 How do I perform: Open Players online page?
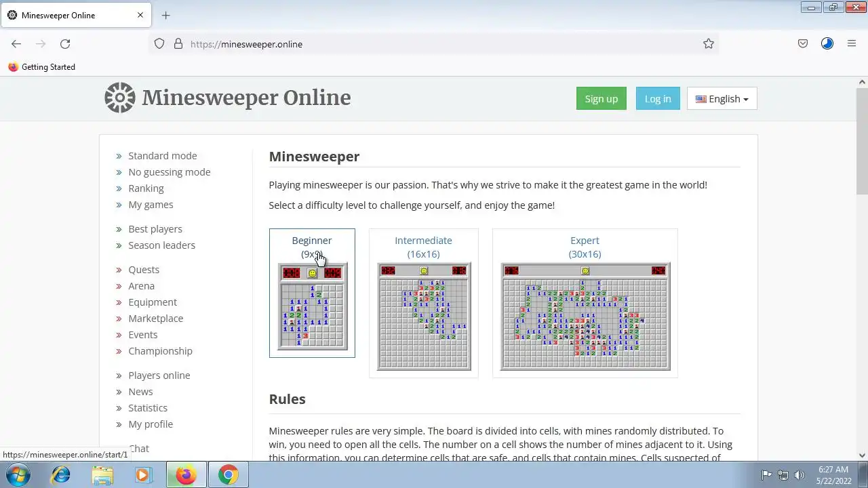click(159, 375)
